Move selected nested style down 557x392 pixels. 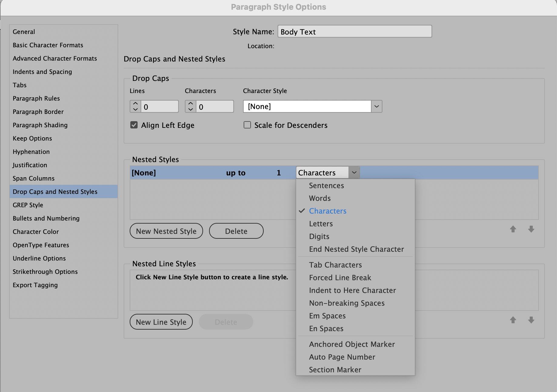(531, 229)
